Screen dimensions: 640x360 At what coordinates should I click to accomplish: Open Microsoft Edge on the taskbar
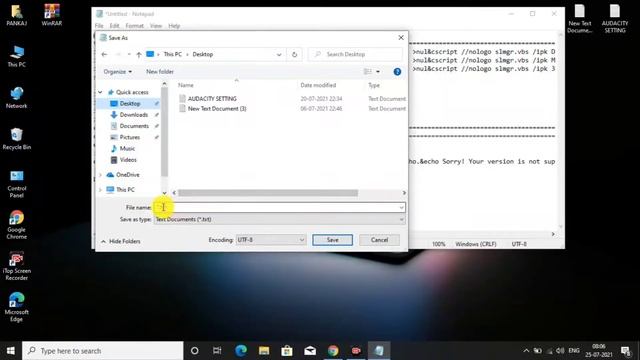241,351
